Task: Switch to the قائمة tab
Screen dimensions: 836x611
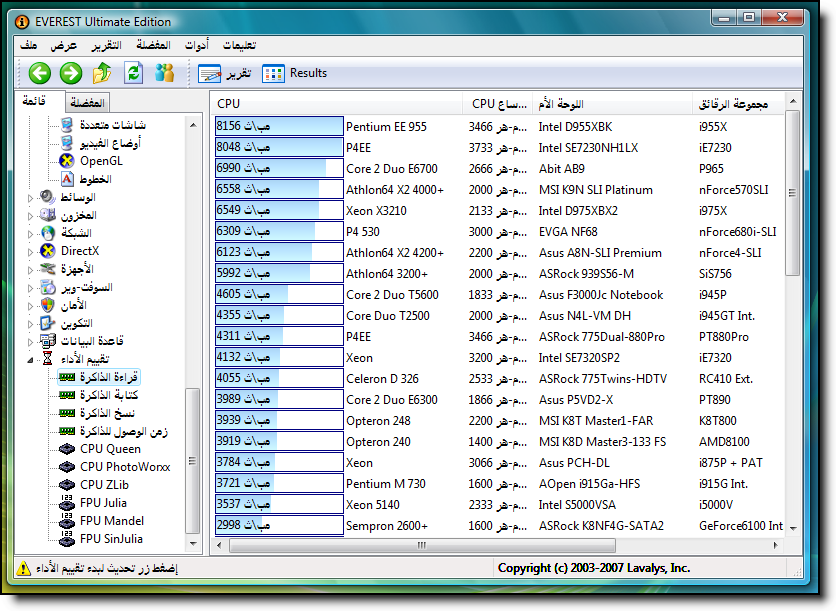Action: click(x=34, y=101)
